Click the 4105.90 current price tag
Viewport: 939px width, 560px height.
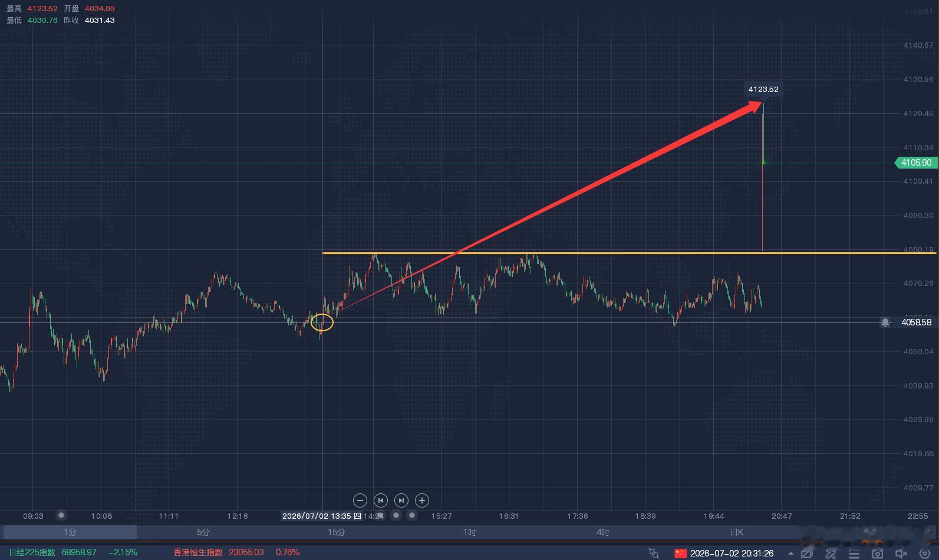click(x=916, y=163)
